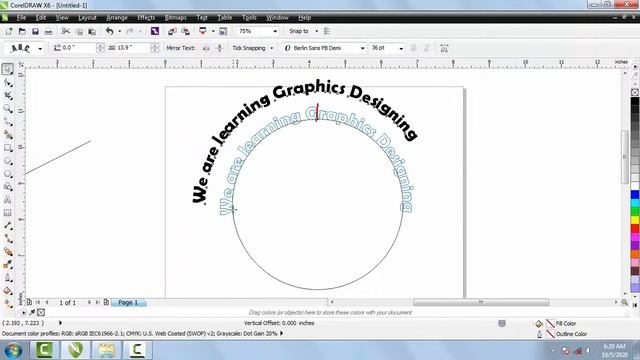This screenshot has width=640, height=360.
Task: Open the Edit menu
Action: 41,18
